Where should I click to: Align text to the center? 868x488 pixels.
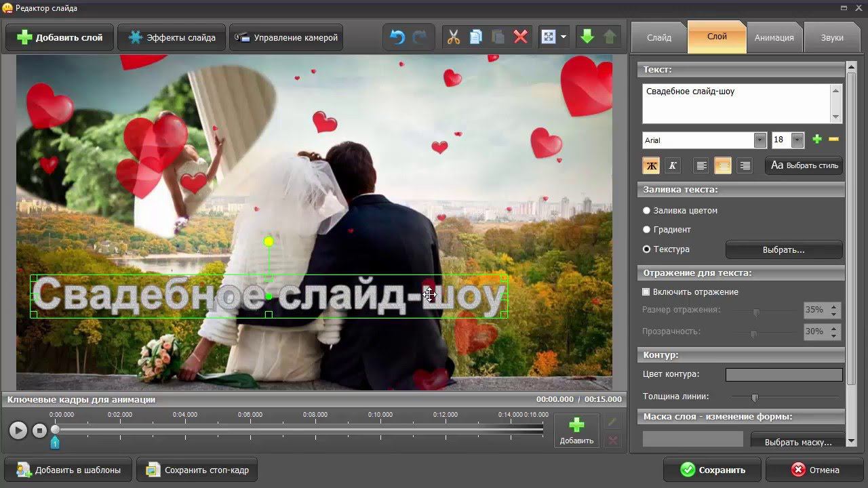coord(723,165)
